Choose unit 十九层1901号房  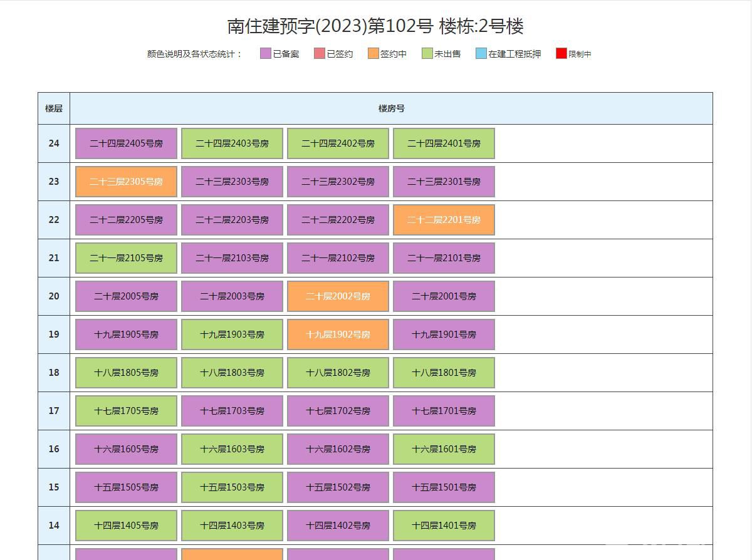coord(444,334)
